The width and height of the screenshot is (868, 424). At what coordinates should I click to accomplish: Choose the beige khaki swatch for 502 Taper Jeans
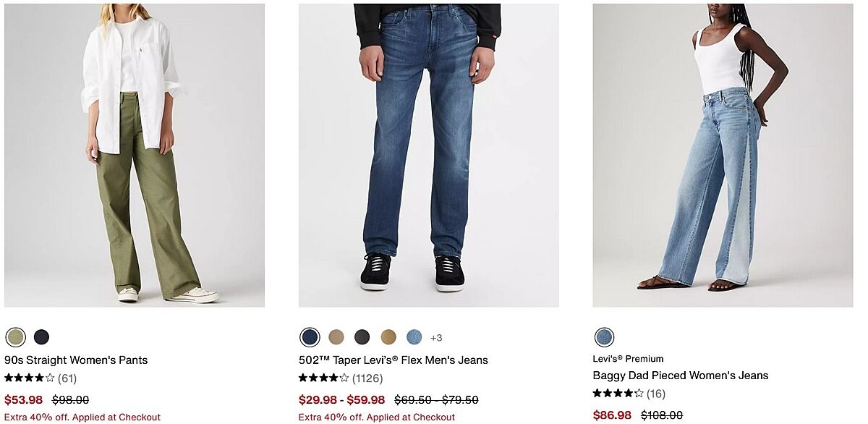336,337
